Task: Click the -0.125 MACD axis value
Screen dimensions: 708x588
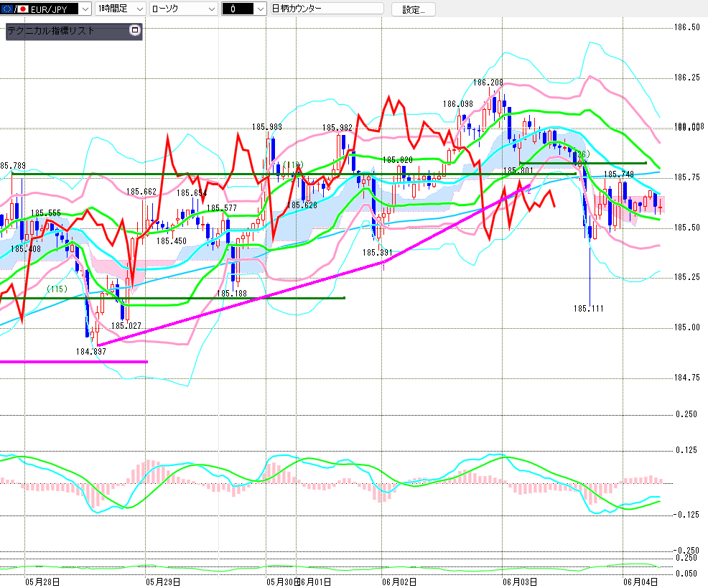Action: tap(686, 515)
